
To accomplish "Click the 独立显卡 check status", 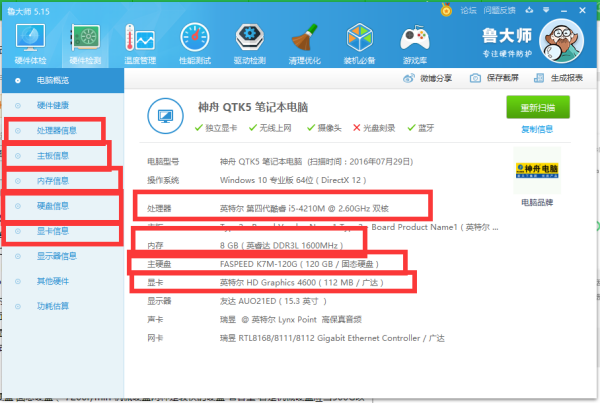I will tap(216, 128).
